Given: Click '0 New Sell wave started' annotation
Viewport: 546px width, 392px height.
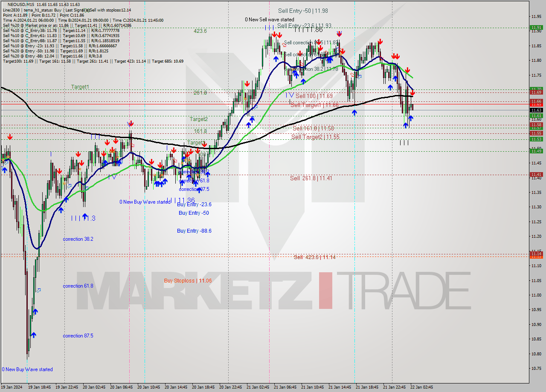Looking at the screenshot, I should pos(269,20).
